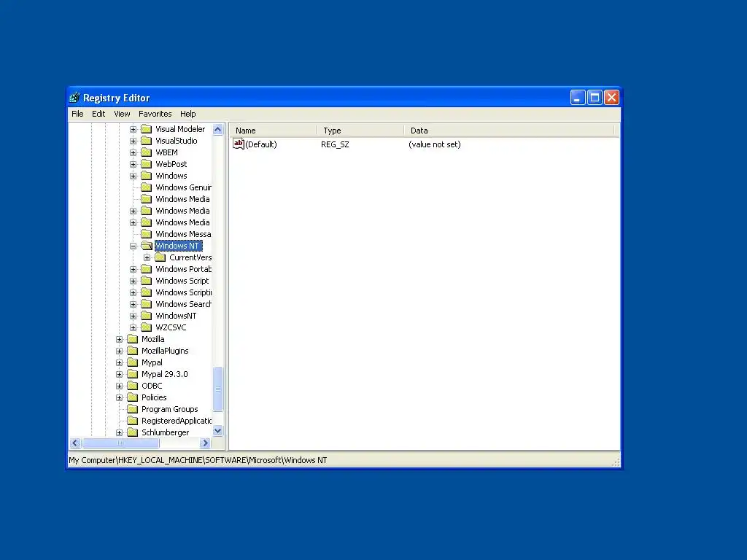747x560 pixels.
Task: Click the Mypal folder icon
Action: [x=133, y=362]
